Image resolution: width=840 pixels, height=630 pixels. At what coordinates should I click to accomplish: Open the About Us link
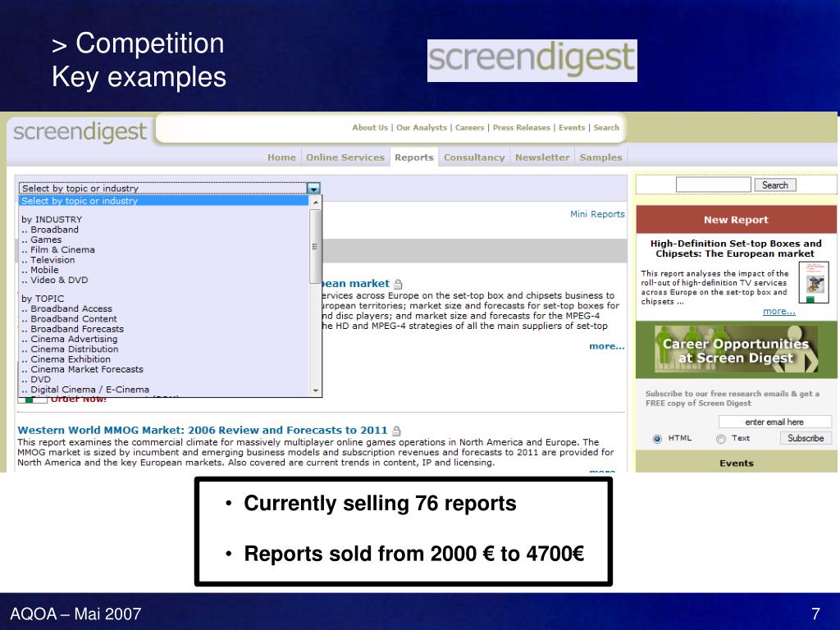[370, 127]
